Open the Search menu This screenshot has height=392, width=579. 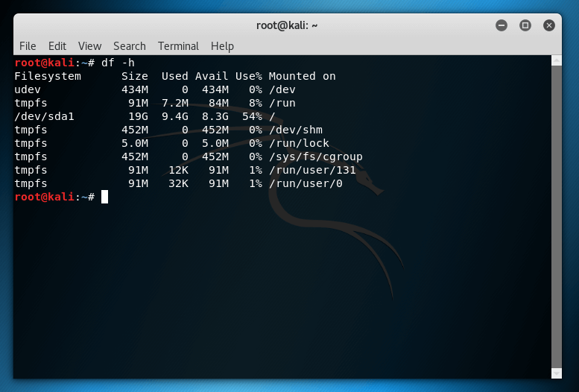click(x=130, y=46)
